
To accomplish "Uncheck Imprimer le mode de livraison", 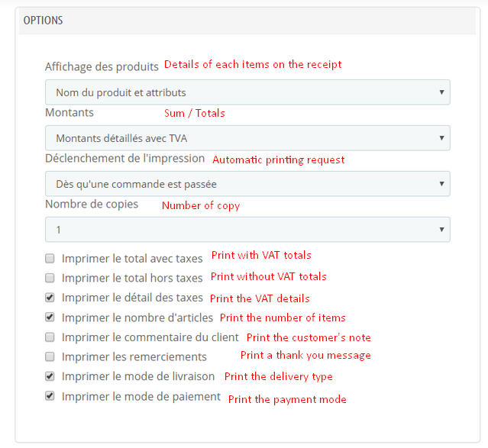I will point(50,376).
